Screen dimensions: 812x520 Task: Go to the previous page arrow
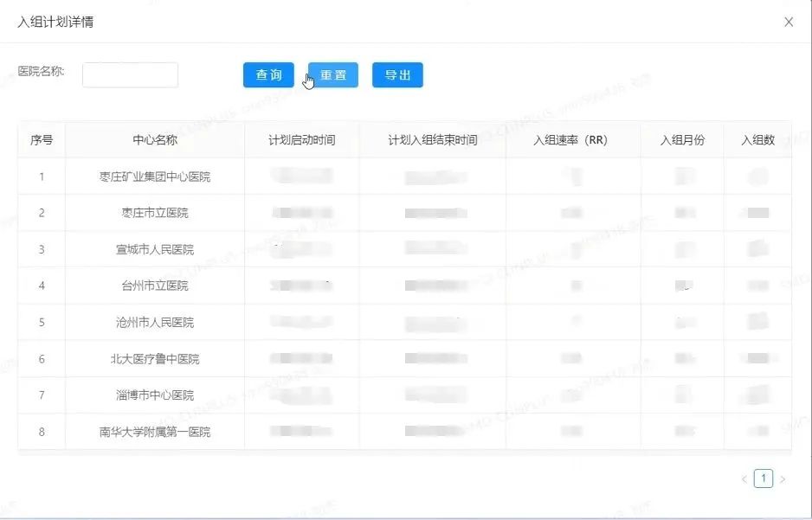coord(744,479)
